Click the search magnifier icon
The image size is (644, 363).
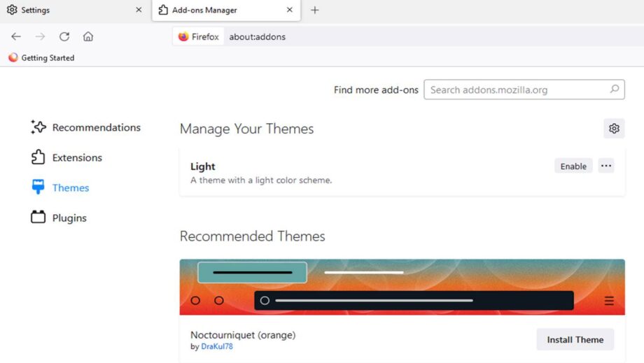coord(615,89)
